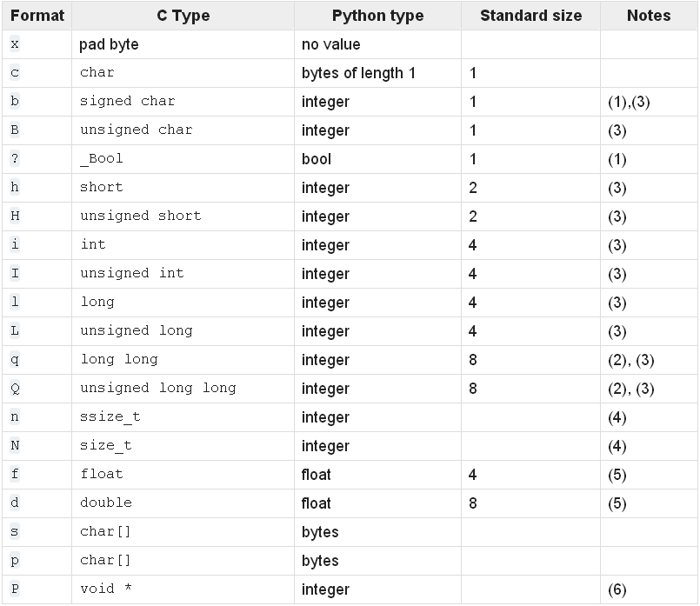This screenshot has height=606, width=700.
Task: Click the 'pad byte' cell
Action: coord(109,44)
